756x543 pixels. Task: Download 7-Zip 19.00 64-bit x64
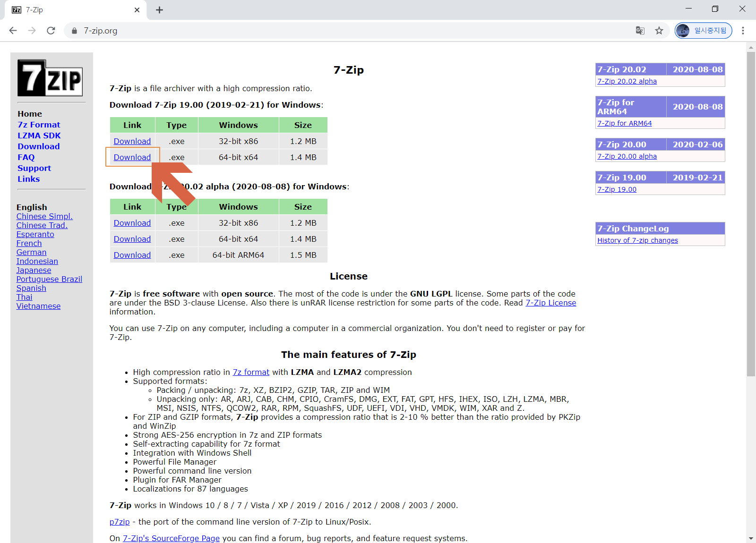(x=132, y=157)
